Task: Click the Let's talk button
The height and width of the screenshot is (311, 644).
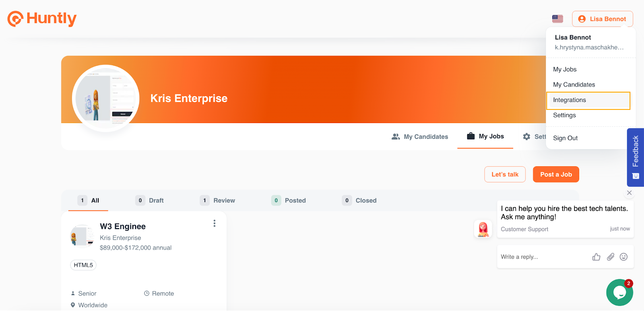Action: pyautogui.click(x=505, y=174)
